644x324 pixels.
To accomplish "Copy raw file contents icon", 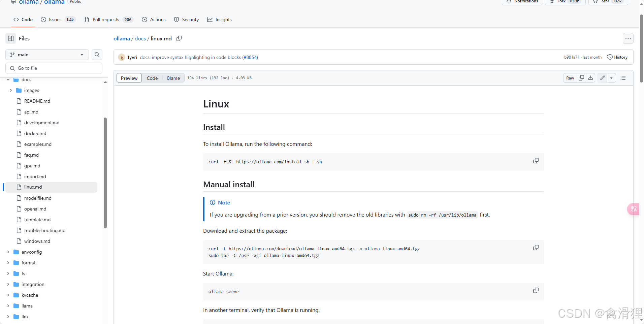I will (x=581, y=78).
